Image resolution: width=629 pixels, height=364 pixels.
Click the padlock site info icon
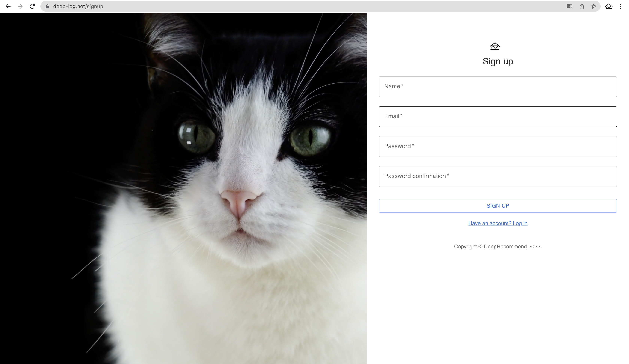point(47,7)
